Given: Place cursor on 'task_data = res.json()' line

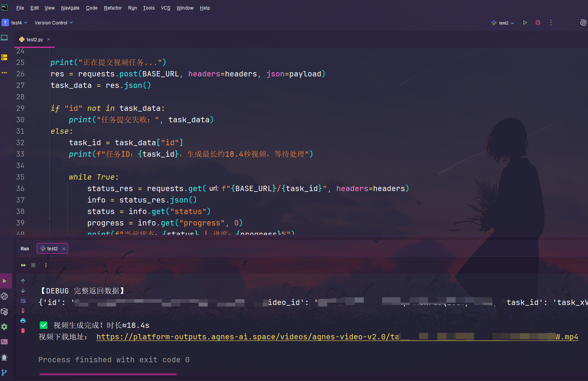Looking at the screenshot, I should coord(101,85).
